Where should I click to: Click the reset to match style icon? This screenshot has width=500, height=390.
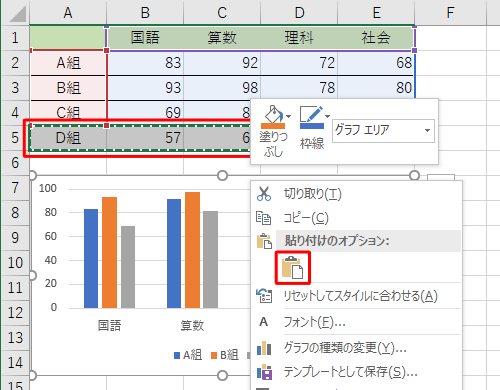point(264,296)
